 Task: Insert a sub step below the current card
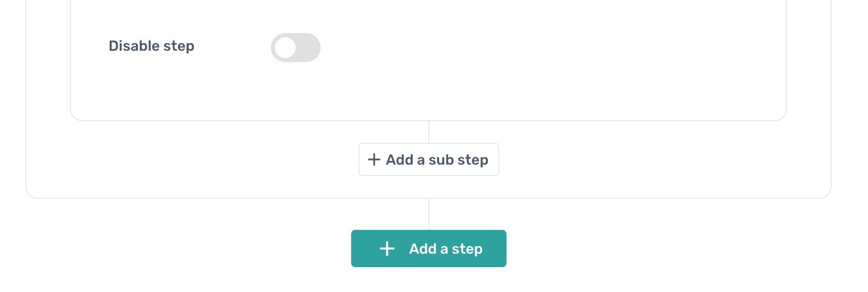(429, 159)
